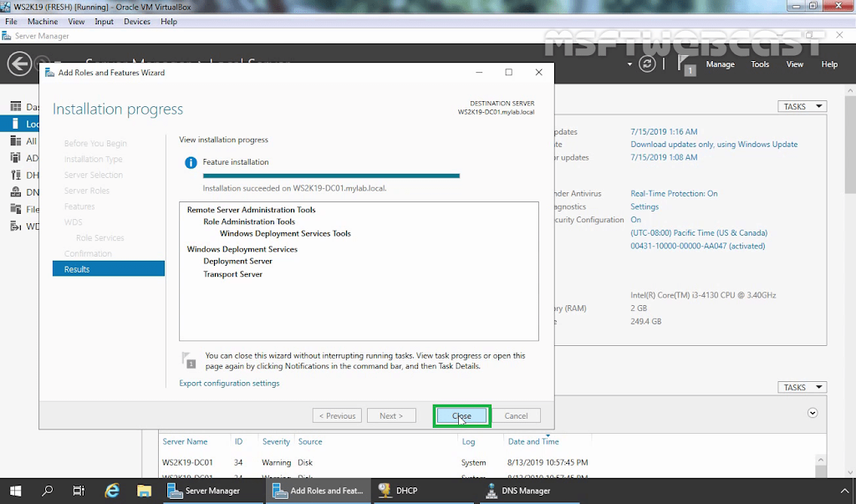Viewport: 856px width, 504px height.
Task: Click the Next button in the wizard
Action: coord(391,416)
